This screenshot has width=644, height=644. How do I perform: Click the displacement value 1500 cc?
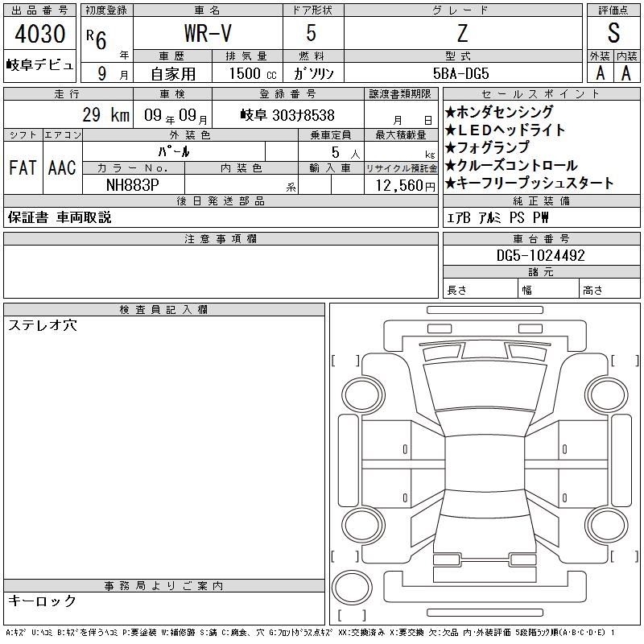point(253,73)
